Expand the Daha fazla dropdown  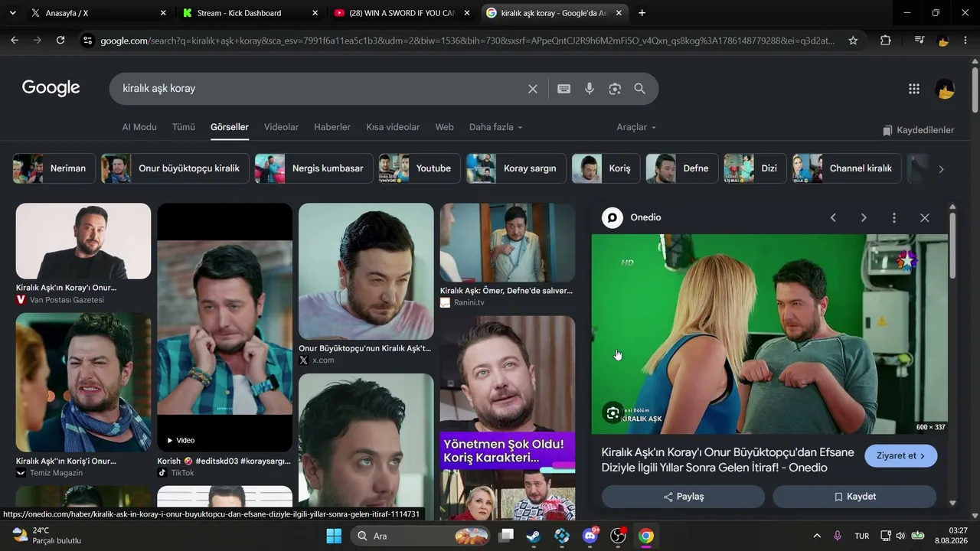point(495,127)
